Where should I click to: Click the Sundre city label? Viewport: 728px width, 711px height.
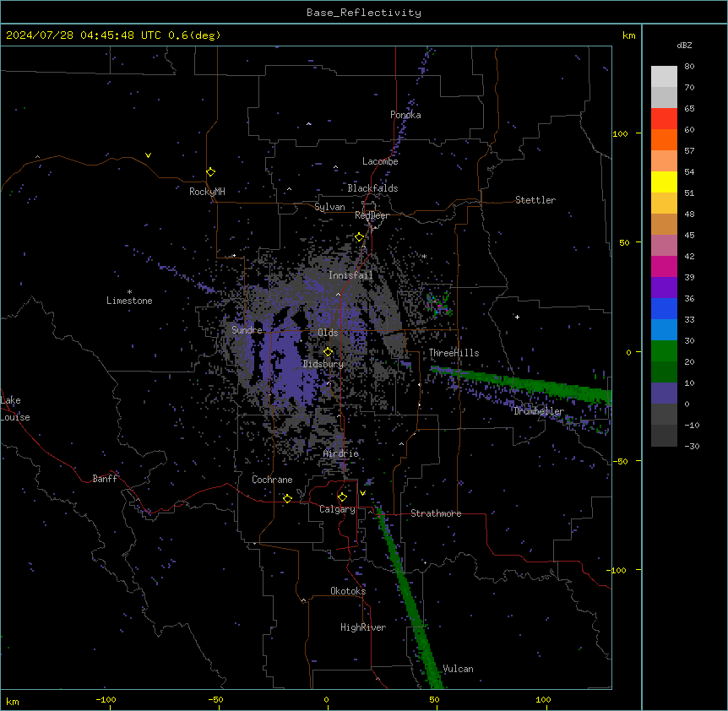[247, 330]
